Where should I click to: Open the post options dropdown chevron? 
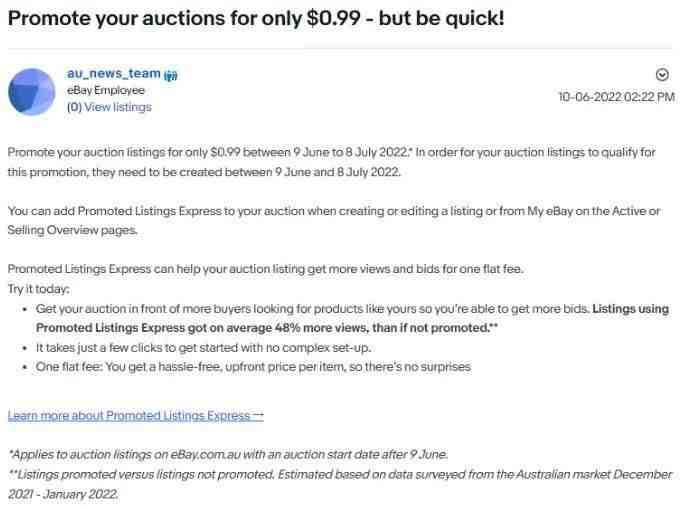662,75
